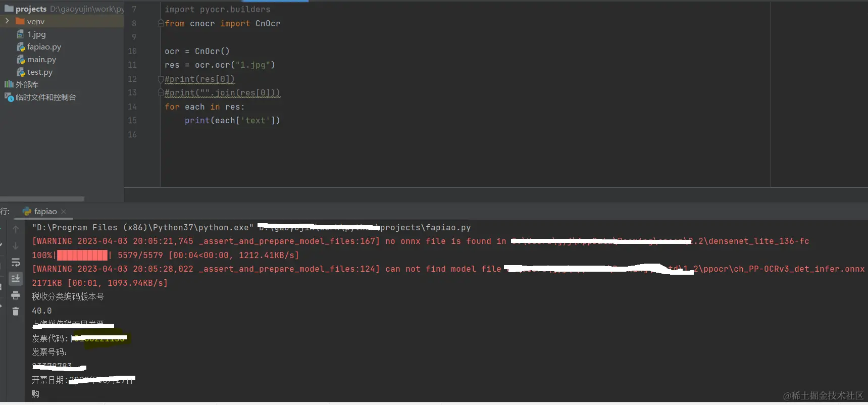Toggle soft-wrap in the run console
The height and width of the screenshot is (405, 868).
pyautogui.click(x=16, y=262)
